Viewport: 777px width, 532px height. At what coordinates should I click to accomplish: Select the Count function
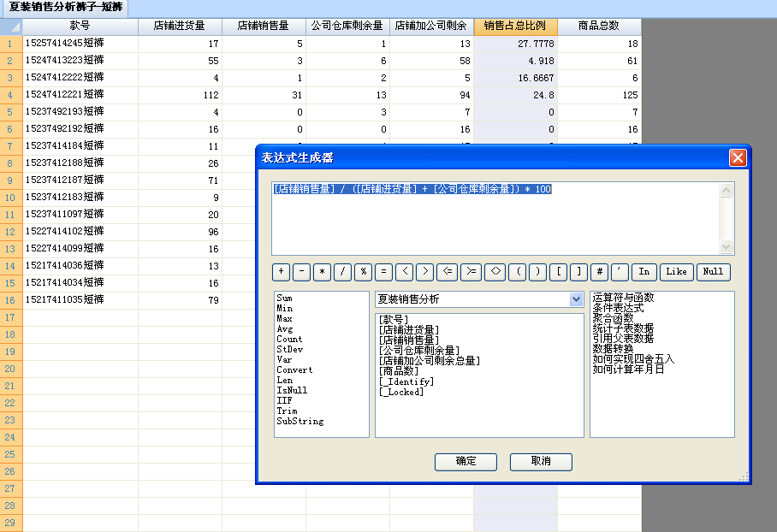[289, 339]
